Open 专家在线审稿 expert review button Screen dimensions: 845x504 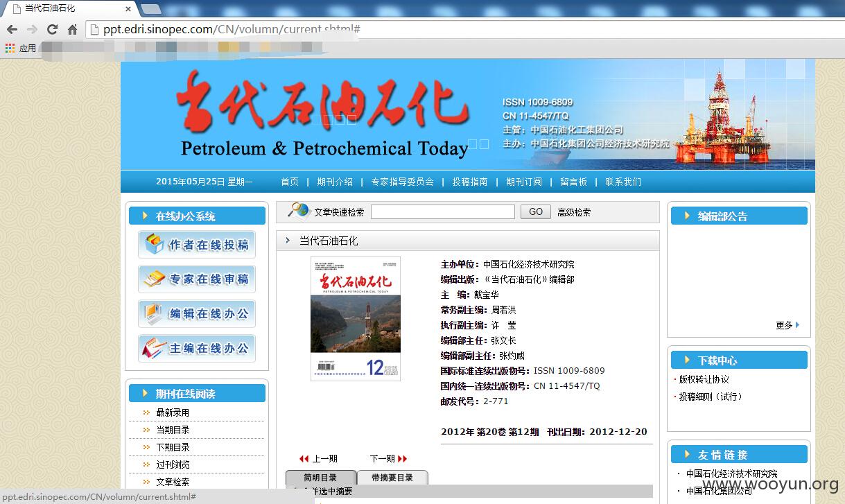(197, 279)
